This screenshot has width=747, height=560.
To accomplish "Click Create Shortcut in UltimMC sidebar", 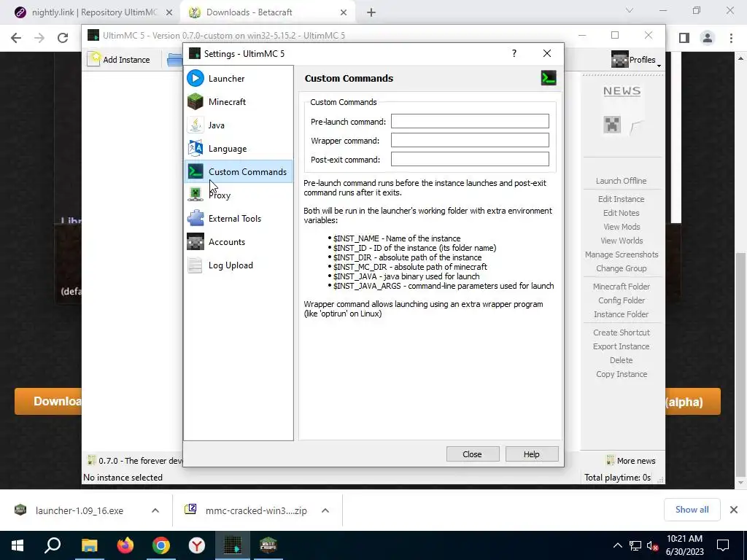I will [622, 332].
